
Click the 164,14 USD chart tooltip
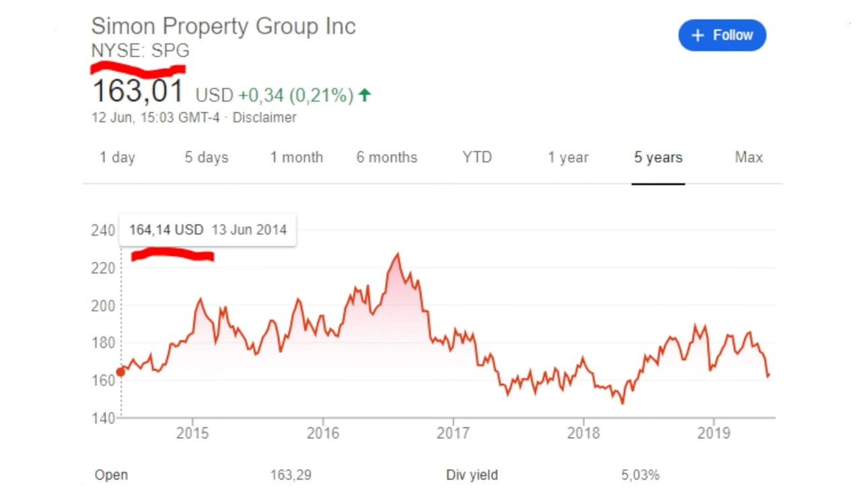[x=207, y=230]
